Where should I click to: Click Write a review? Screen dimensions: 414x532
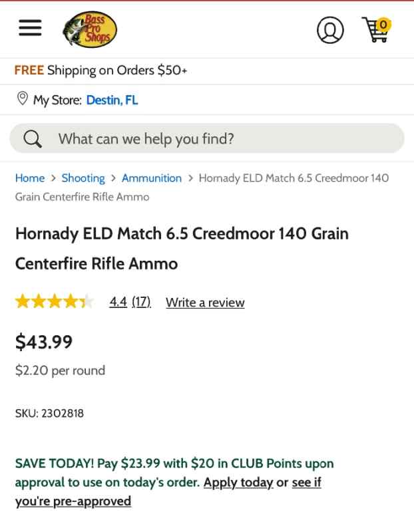[205, 303]
